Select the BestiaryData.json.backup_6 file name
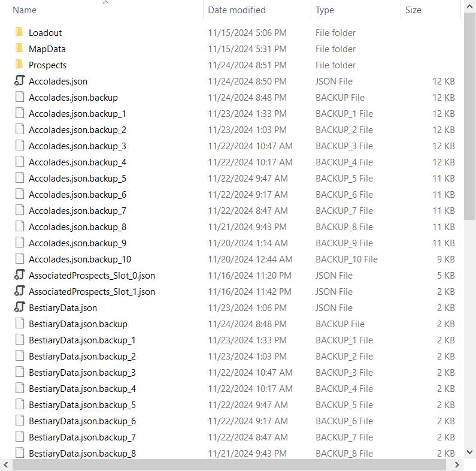This screenshot has height=471, width=476. 82,421
